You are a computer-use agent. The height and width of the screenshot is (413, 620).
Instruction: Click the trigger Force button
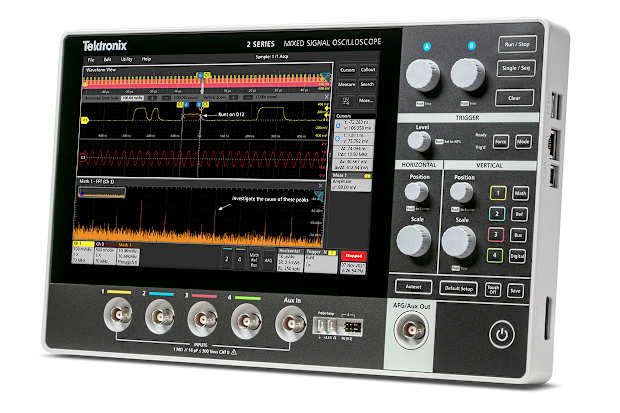pos(500,141)
